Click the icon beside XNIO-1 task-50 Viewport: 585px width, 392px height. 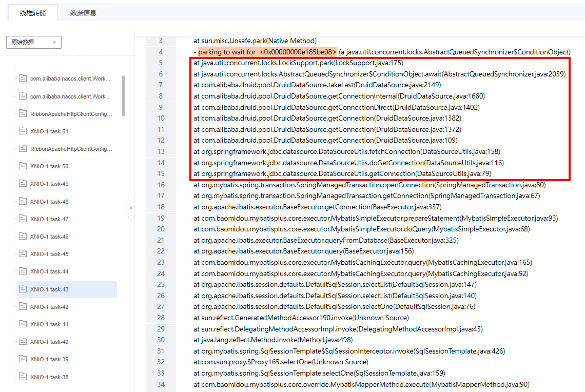coord(23,166)
